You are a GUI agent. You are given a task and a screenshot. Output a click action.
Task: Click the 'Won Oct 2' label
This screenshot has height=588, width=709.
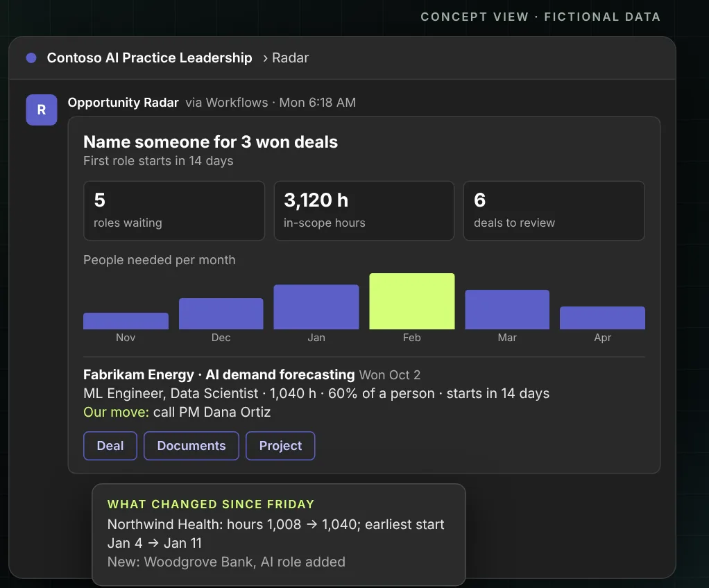(390, 375)
